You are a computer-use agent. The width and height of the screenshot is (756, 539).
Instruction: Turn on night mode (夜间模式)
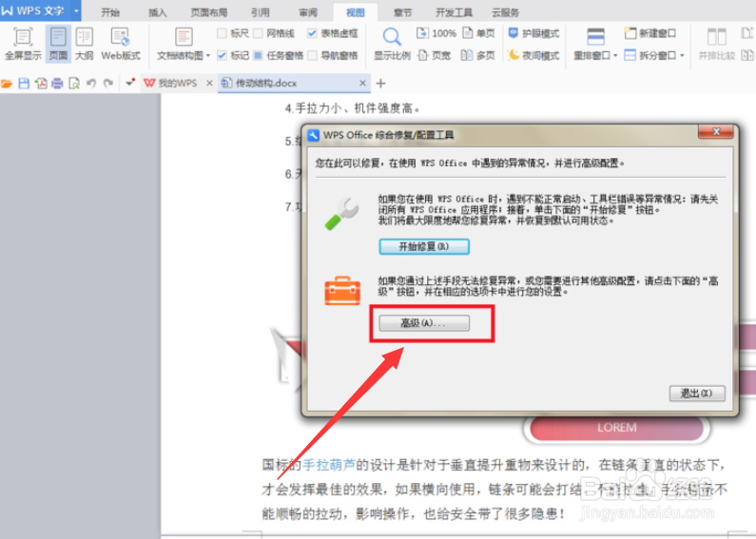click(533, 55)
